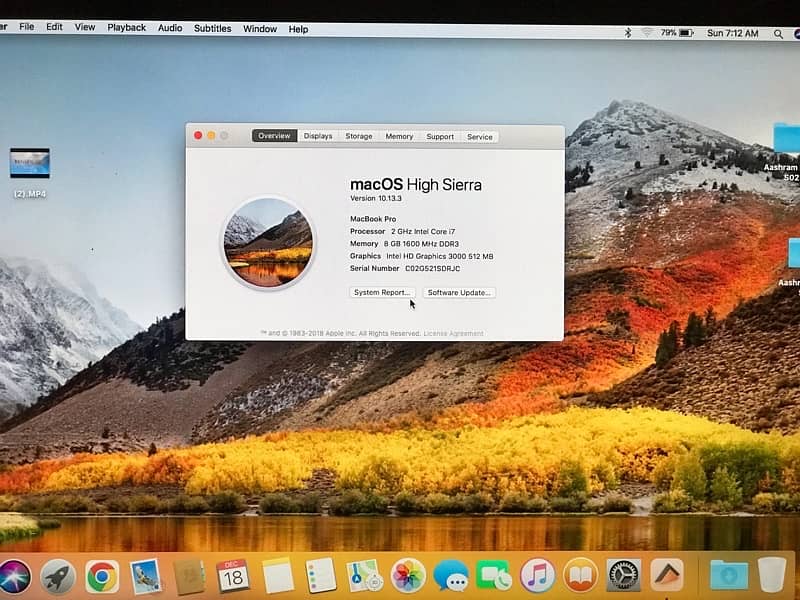Select the Memory tab
This screenshot has height=600, width=800.
click(x=399, y=136)
